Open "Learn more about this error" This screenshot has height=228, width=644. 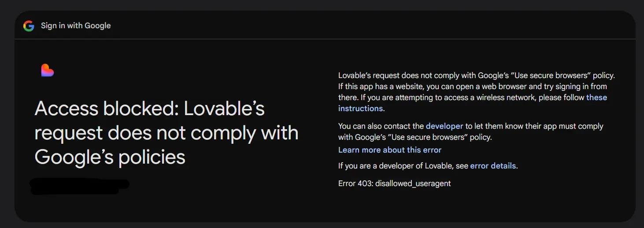click(x=390, y=150)
